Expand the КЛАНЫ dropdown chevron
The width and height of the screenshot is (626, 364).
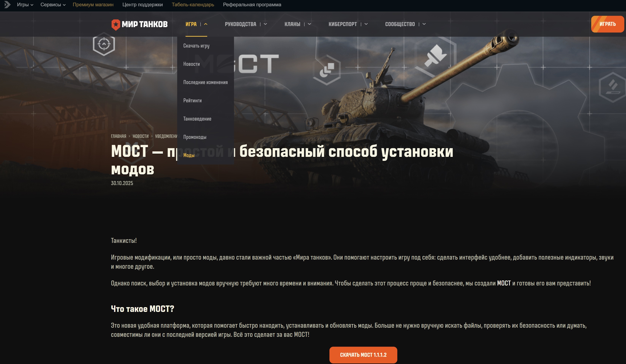309,24
